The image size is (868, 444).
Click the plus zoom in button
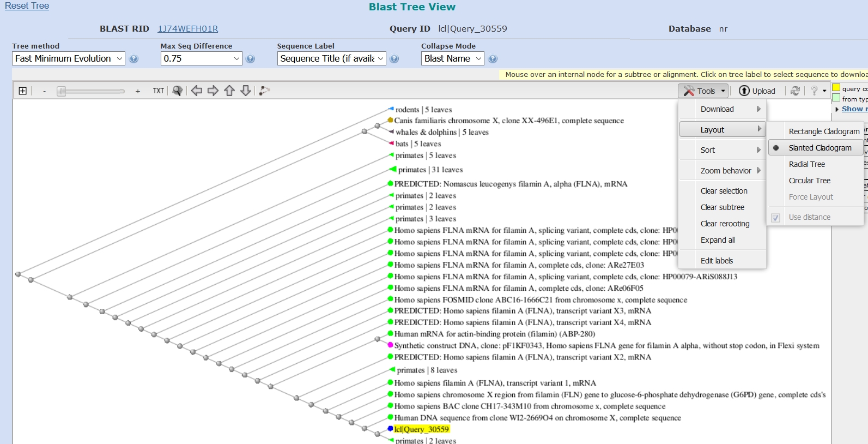(138, 91)
